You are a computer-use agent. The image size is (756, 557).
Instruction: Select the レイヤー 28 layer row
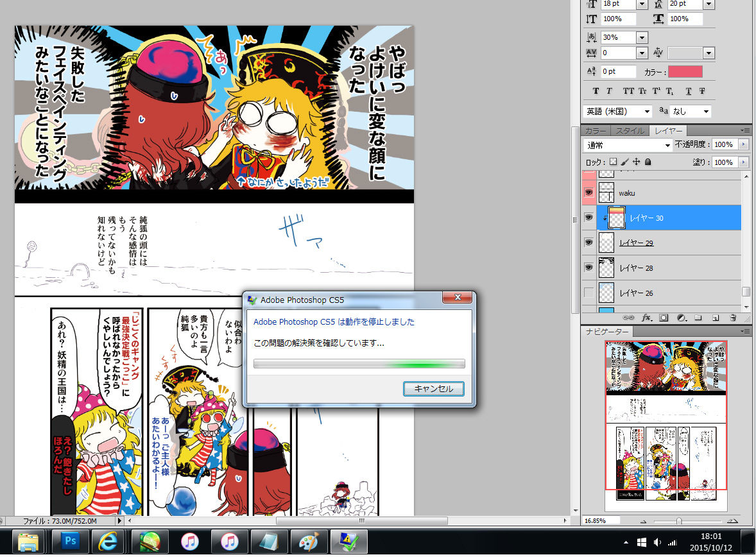tap(662, 268)
